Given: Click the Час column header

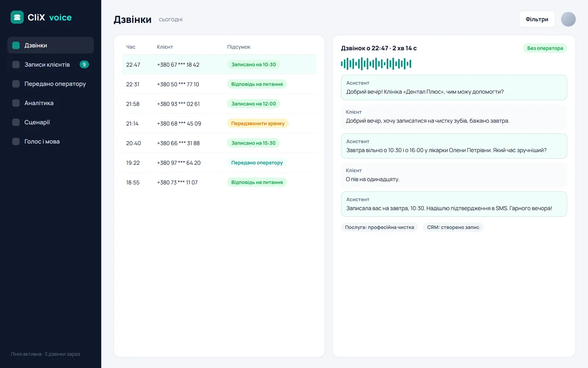Looking at the screenshot, I should tap(131, 47).
